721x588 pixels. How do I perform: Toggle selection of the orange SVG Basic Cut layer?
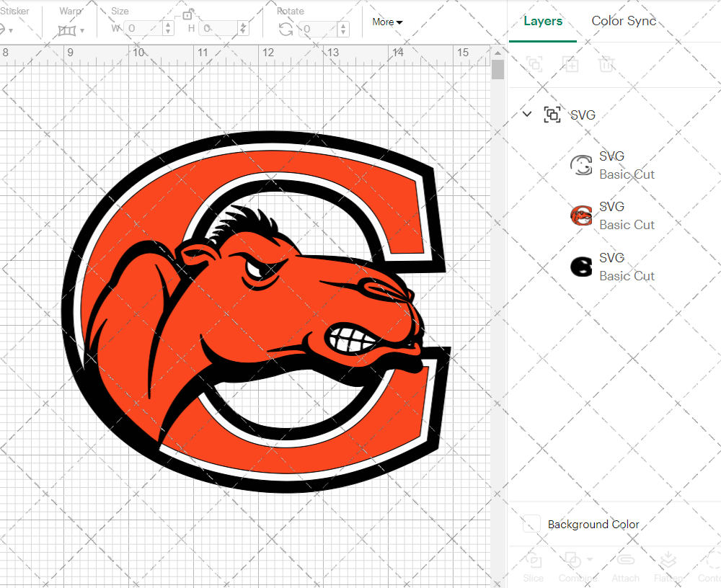pos(581,215)
